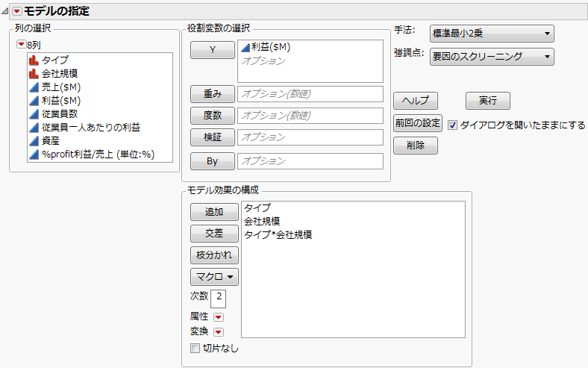Open the マクロ dropdown button
Viewport: 588px width, 368px height.
pyautogui.click(x=214, y=276)
